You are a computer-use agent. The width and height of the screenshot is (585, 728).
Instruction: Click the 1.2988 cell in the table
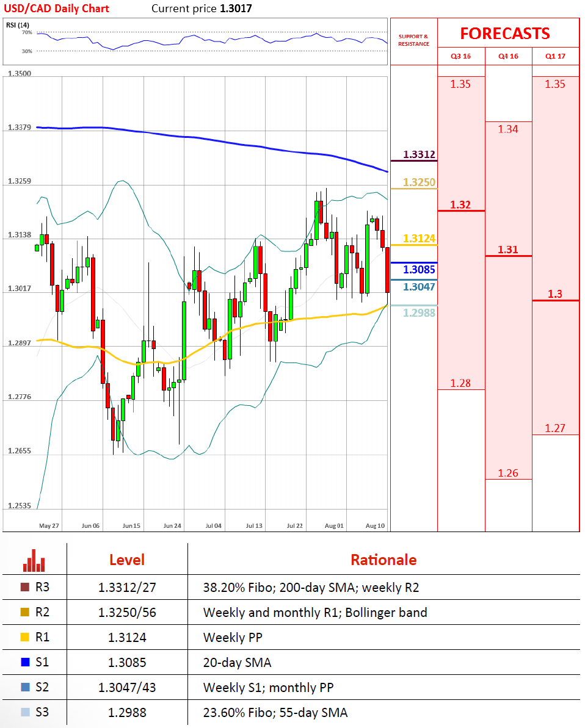click(127, 713)
